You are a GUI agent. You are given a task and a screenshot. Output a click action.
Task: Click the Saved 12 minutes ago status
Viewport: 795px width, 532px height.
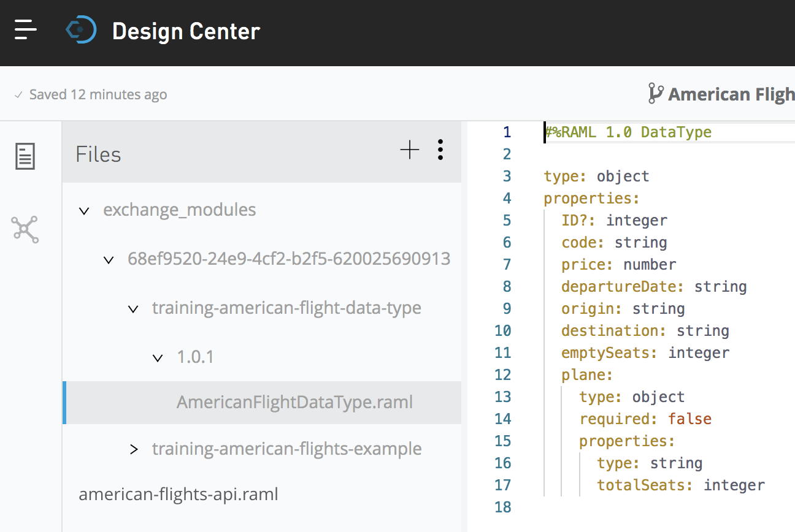[x=98, y=94]
